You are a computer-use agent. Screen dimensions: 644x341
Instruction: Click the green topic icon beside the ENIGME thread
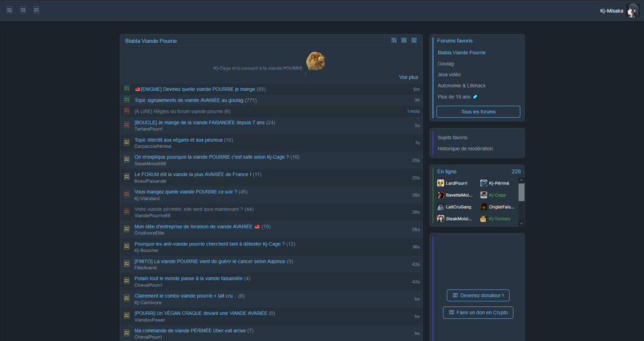tap(127, 89)
